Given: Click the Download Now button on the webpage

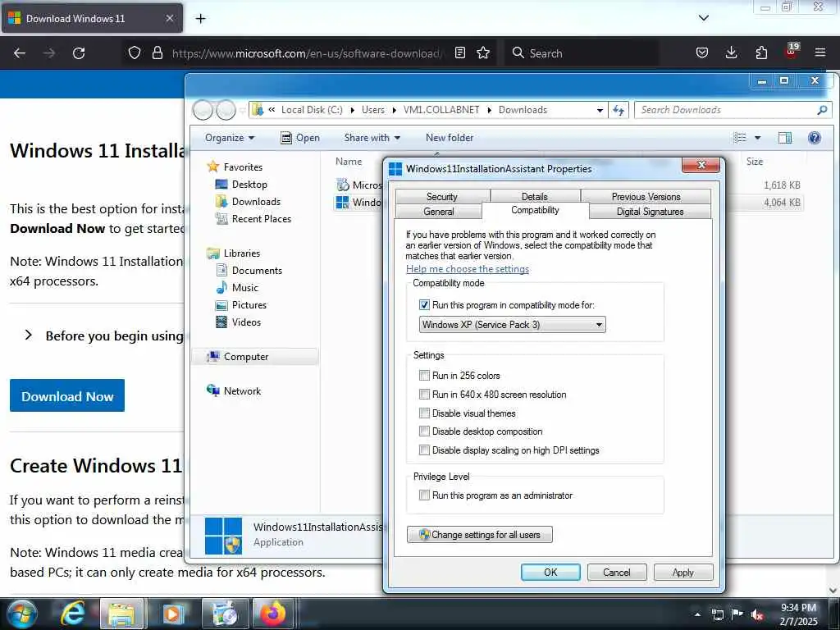Looking at the screenshot, I should point(67,396).
